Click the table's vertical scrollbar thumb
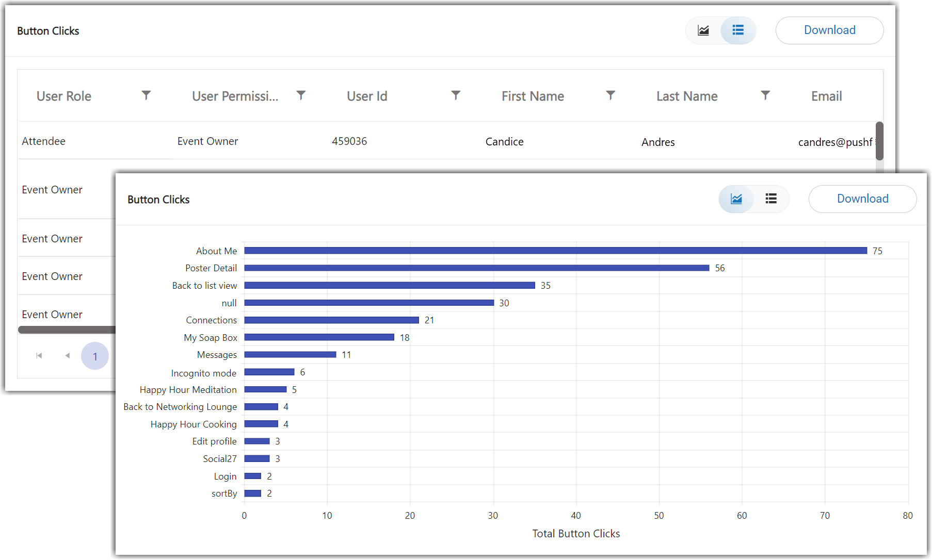 point(879,141)
